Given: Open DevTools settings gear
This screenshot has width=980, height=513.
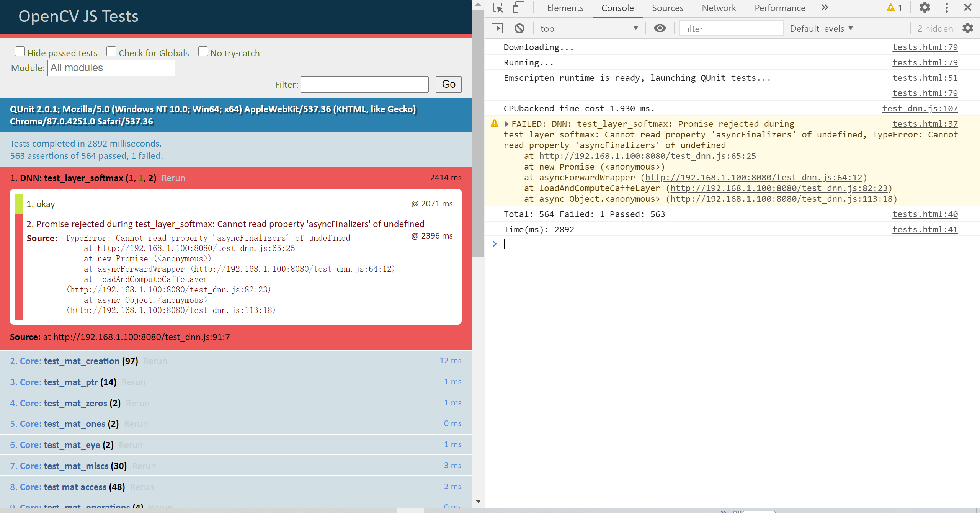Looking at the screenshot, I should (x=925, y=8).
